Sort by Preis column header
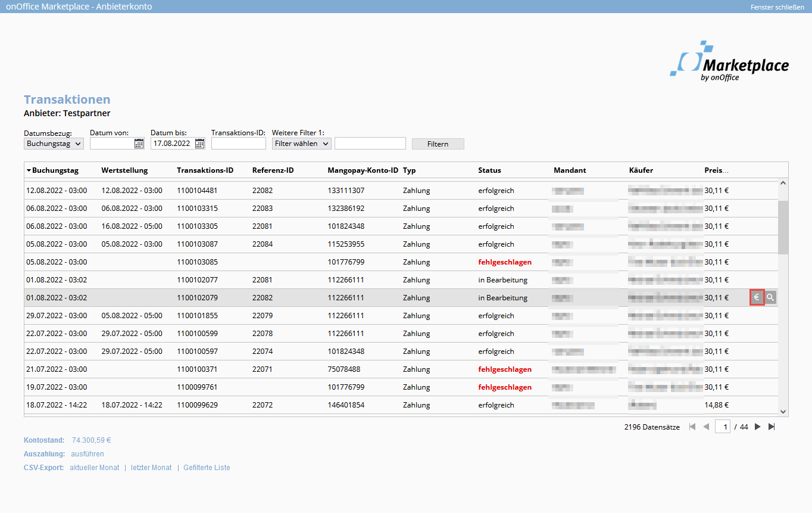 tap(717, 170)
